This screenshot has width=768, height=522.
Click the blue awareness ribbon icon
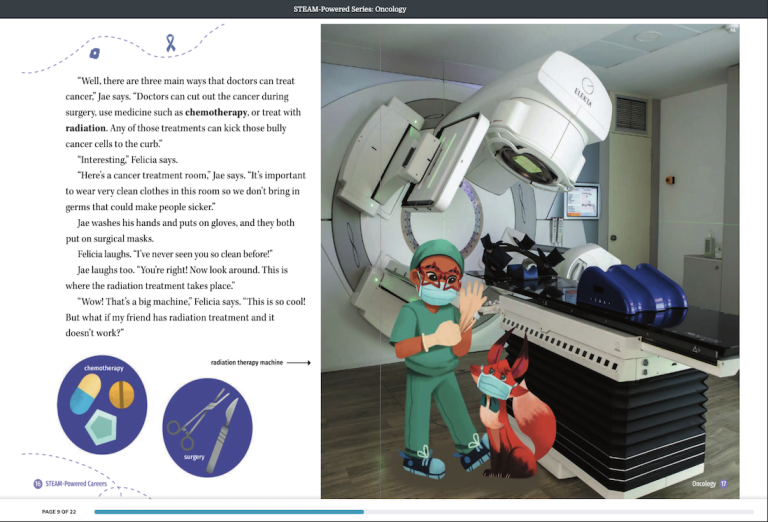pyautogui.click(x=170, y=43)
